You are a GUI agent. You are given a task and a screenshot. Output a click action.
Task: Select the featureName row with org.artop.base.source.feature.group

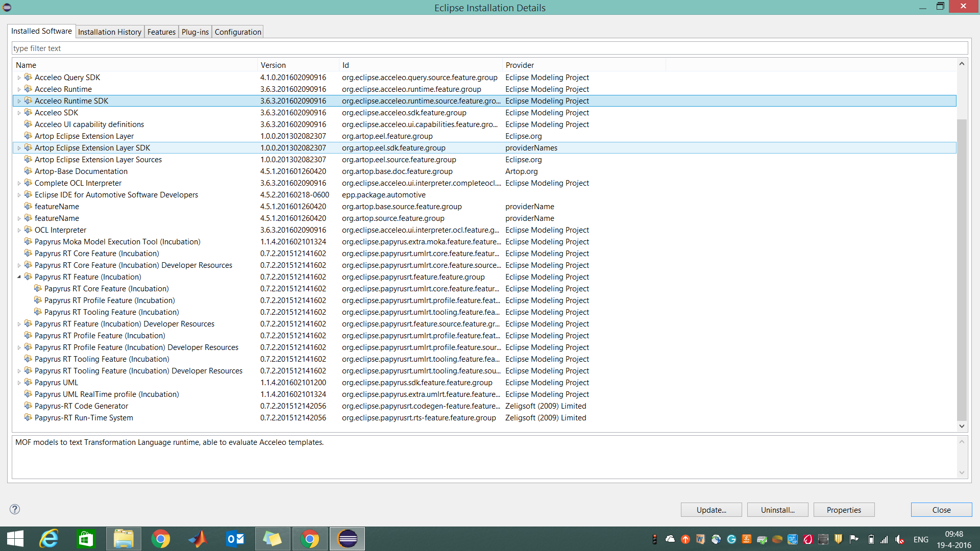[484, 206]
